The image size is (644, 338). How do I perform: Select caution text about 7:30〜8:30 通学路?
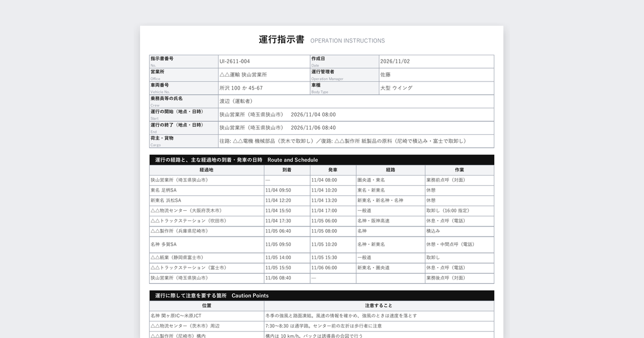[x=325, y=326]
